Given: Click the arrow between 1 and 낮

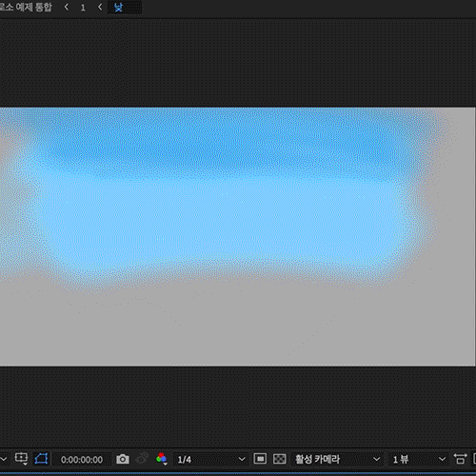Looking at the screenshot, I should [x=100, y=7].
